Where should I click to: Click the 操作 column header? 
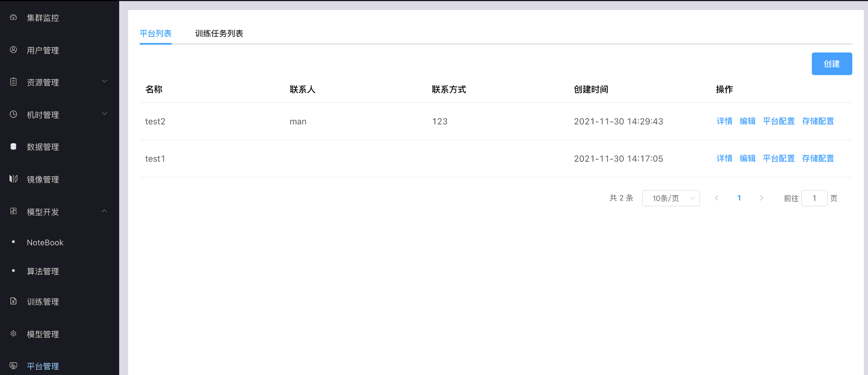pyautogui.click(x=725, y=89)
